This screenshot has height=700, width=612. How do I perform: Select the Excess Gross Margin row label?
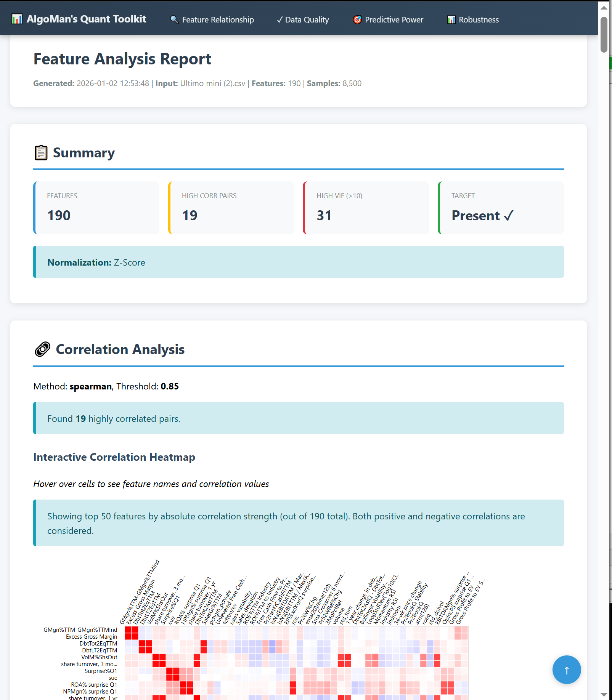tap(92, 636)
